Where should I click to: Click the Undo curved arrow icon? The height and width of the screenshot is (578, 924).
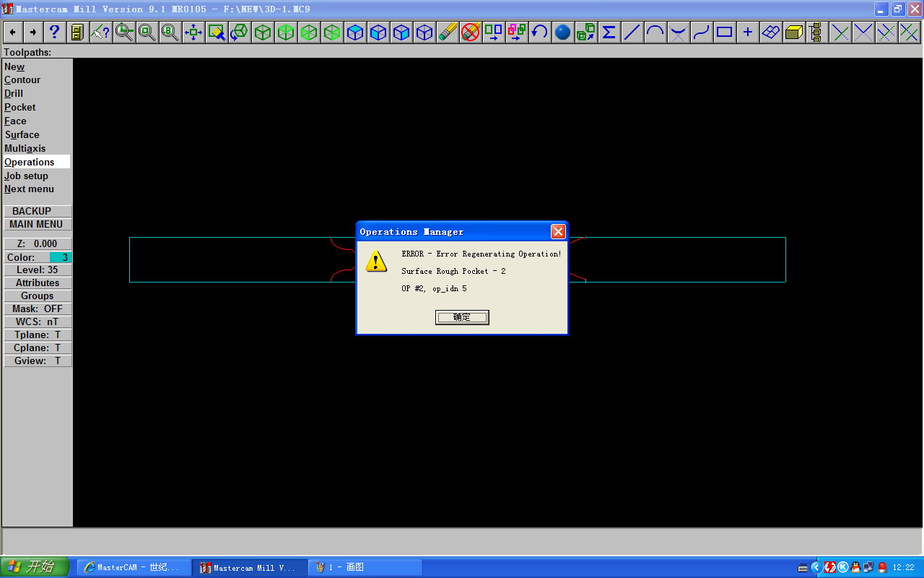click(x=540, y=32)
